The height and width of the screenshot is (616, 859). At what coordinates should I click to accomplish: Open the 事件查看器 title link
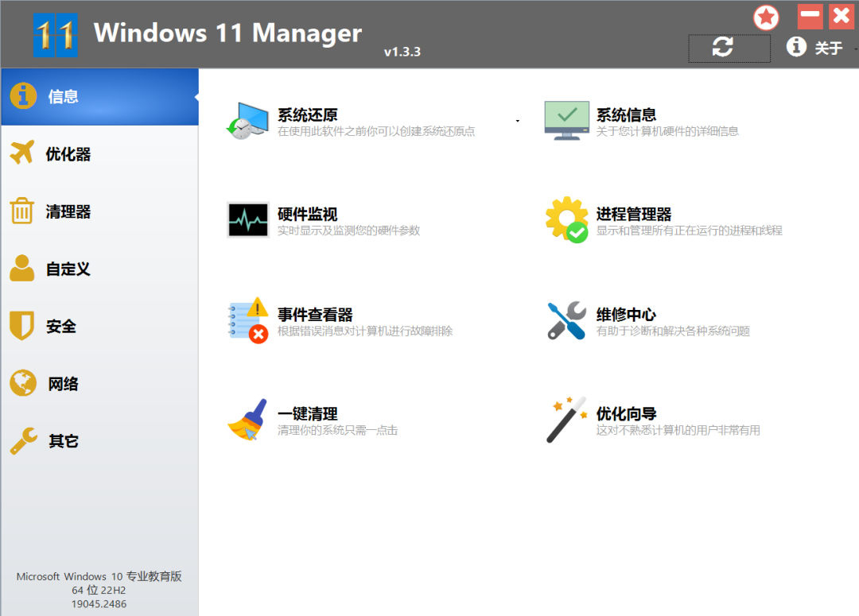point(315,314)
